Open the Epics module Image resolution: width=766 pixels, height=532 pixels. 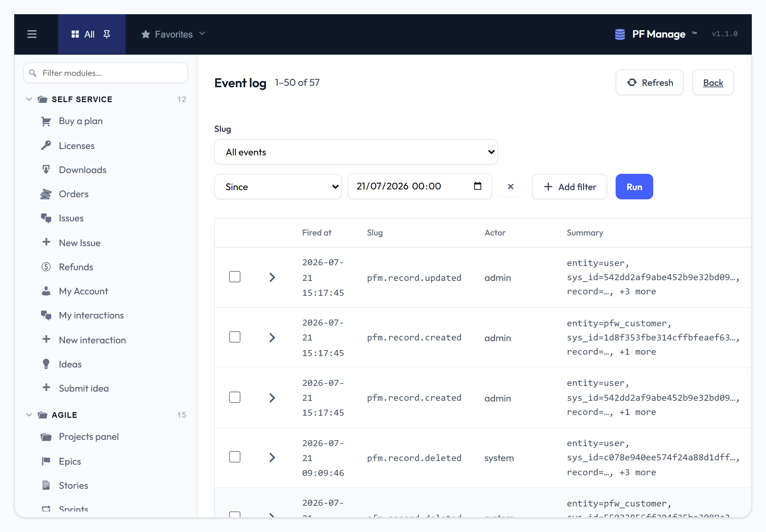(70, 461)
